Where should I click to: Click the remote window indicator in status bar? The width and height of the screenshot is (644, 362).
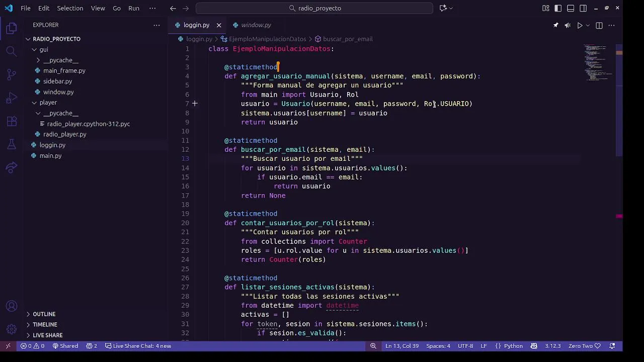point(8,346)
